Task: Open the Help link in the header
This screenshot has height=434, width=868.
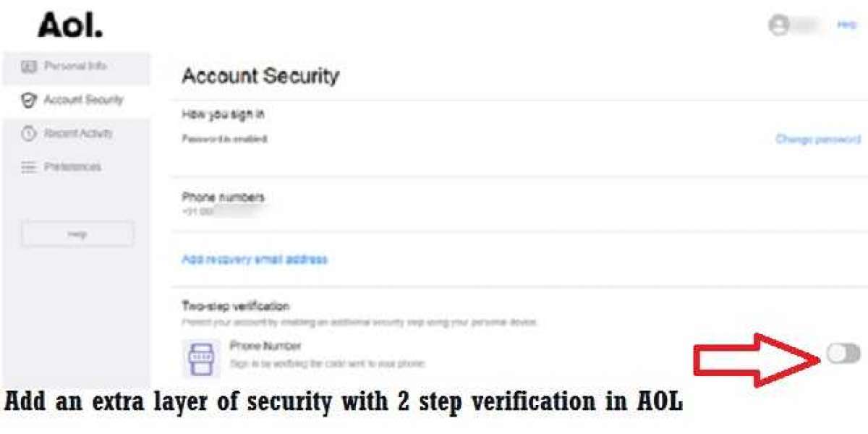Action: click(846, 25)
